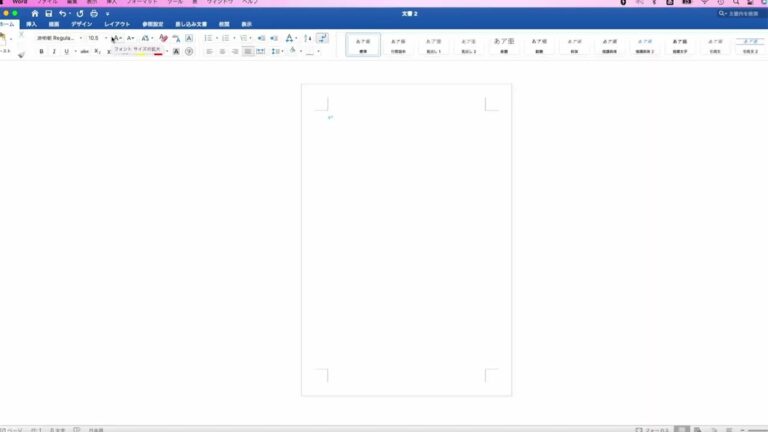Print the document using the printer icon

coord(94,14)
